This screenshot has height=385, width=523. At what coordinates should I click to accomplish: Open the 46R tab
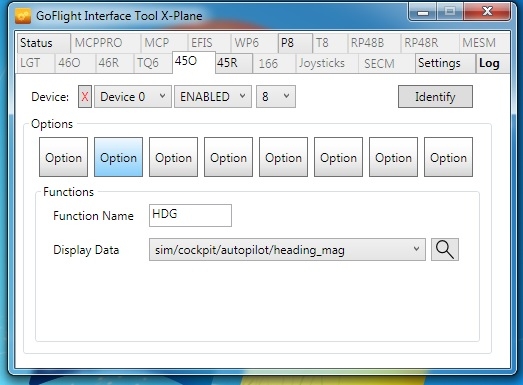click(114, 63)
